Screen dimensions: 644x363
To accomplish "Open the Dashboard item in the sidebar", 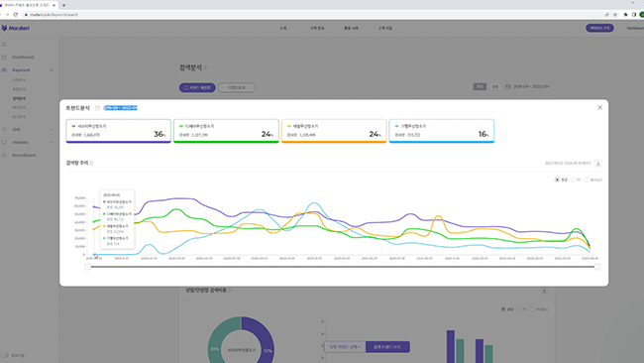I will point(23,58).
